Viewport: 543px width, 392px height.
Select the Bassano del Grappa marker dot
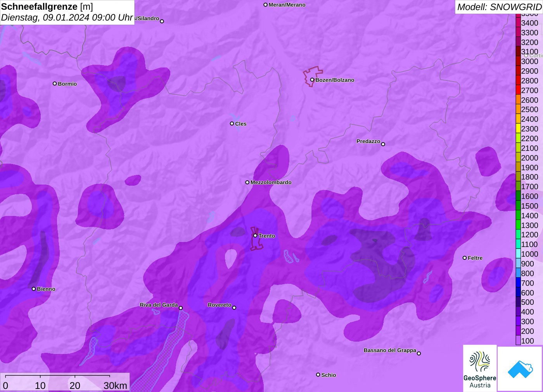(x=419, y=353)
